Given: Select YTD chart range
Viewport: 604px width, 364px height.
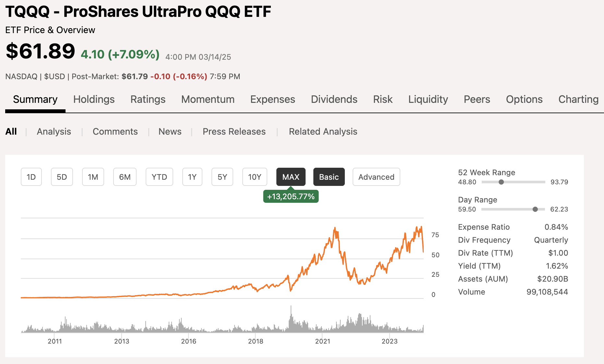Looking at the screenshot, I should click(x=159, y=177).
